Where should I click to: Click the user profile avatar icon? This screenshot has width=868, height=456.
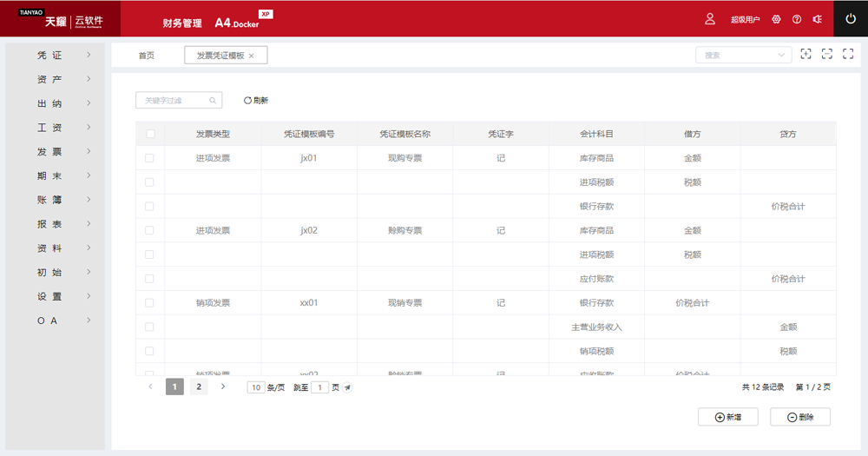(710, 19)
